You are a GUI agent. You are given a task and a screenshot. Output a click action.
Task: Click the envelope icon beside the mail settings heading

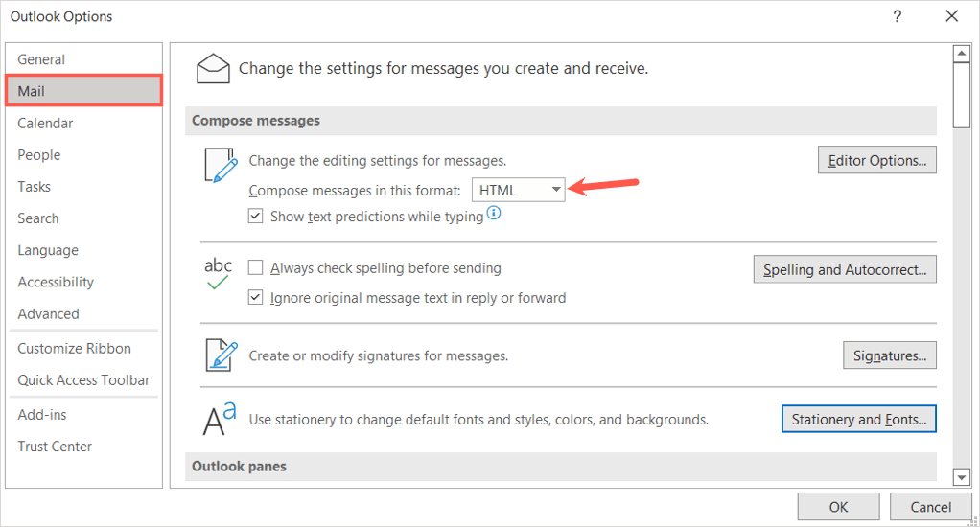tap(213, 69)
